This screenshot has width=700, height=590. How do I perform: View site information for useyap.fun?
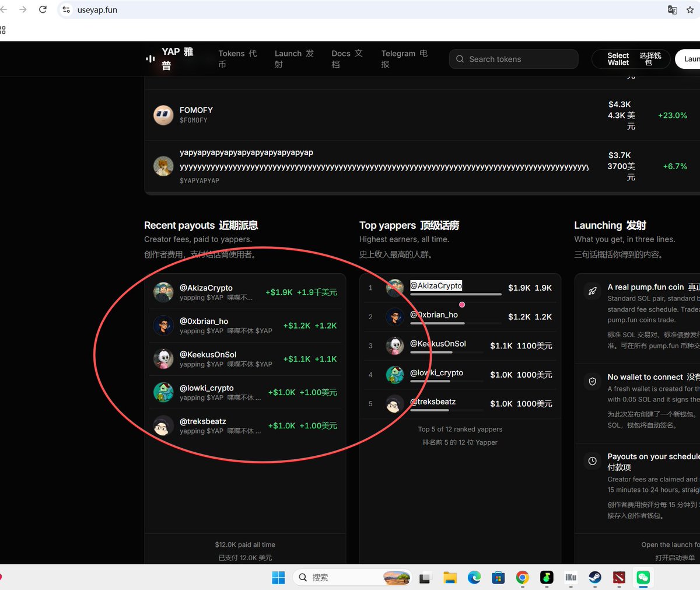coord(66,9)
